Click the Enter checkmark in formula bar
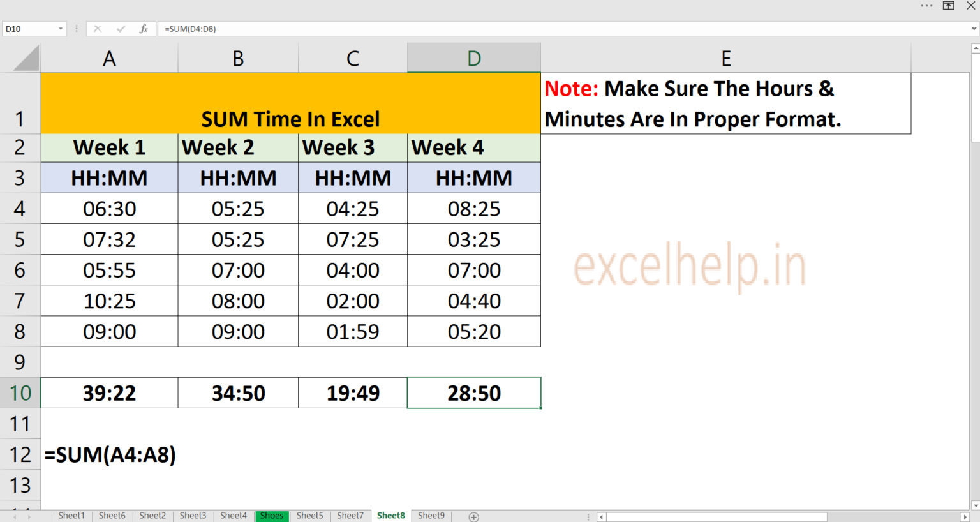Viewport: 980px width, 522px height. pyautogui.click(x=120, y=28)
